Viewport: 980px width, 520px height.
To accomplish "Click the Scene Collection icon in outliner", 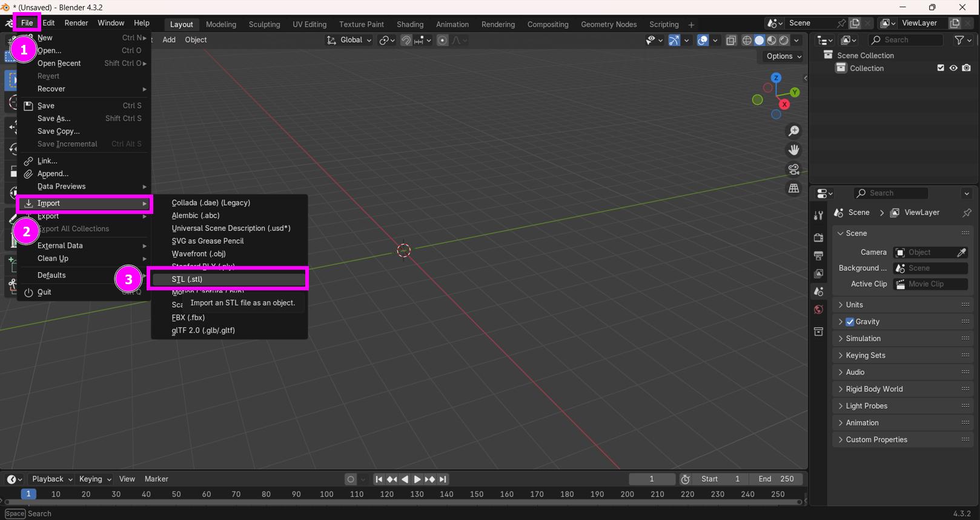I will click(828, 55).
